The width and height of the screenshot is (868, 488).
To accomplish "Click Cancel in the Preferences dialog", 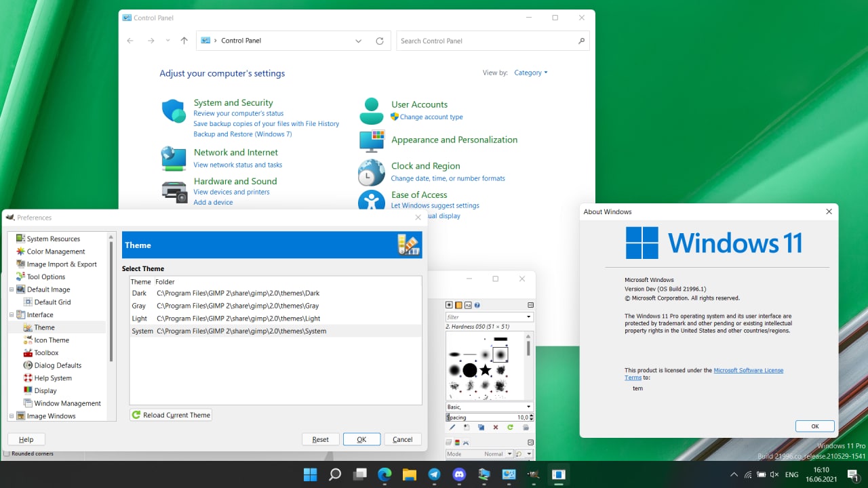I will click(x=403, y=439).
